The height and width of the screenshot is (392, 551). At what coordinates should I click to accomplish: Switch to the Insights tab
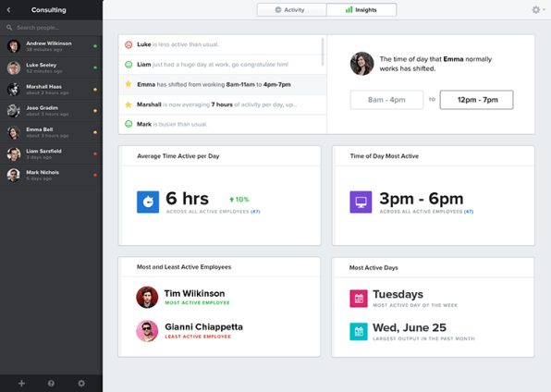coord(361,10)
